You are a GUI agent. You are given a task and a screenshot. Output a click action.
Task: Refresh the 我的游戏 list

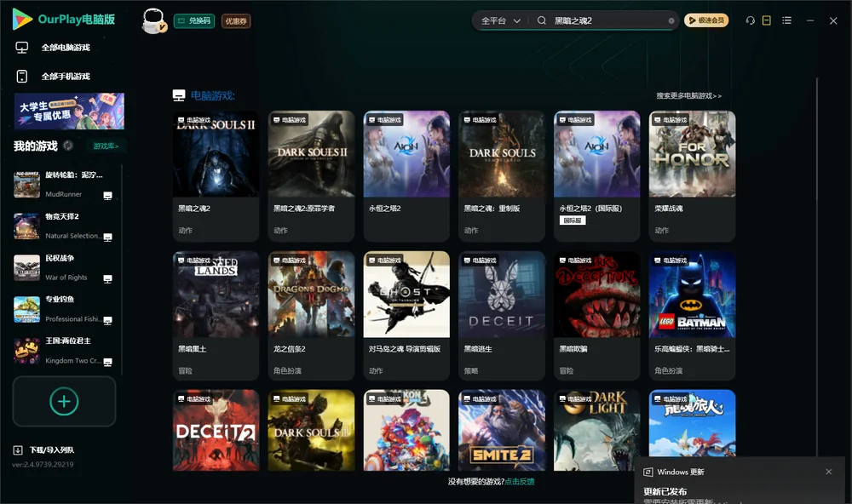(68, 146)
